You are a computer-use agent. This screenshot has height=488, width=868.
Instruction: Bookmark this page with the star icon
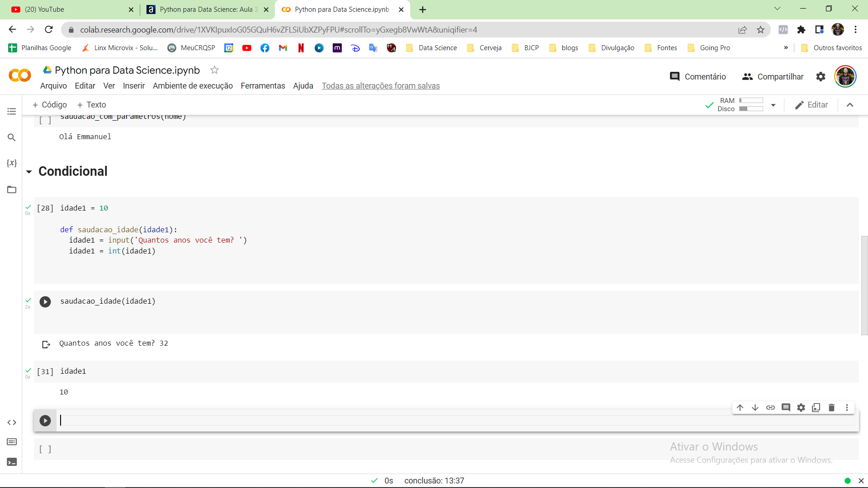760,30
